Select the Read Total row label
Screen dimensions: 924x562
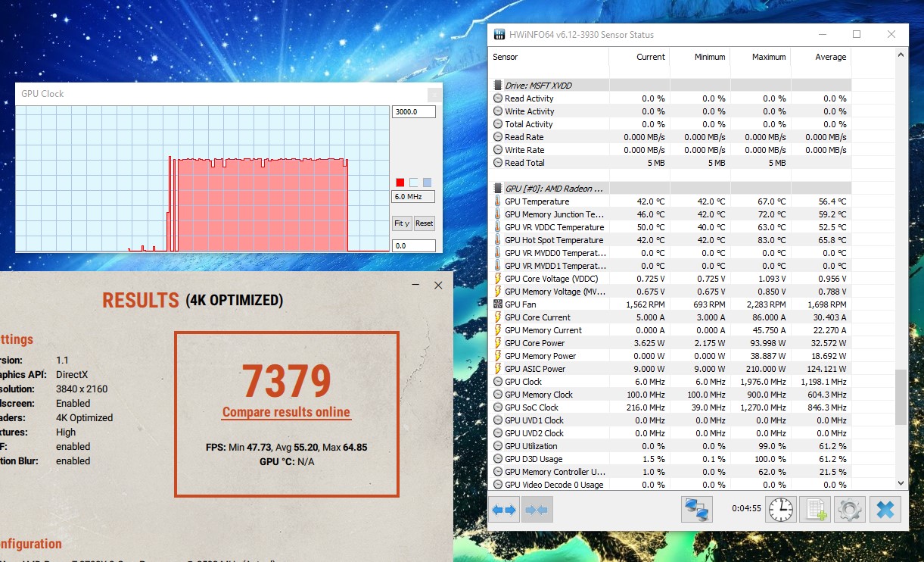[x=524, y=163]
